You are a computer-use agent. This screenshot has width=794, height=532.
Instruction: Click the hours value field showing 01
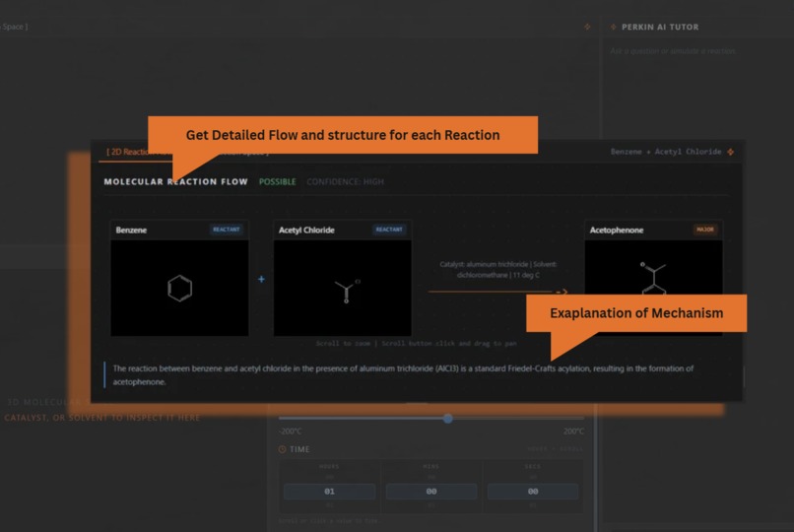pos(330,491)
